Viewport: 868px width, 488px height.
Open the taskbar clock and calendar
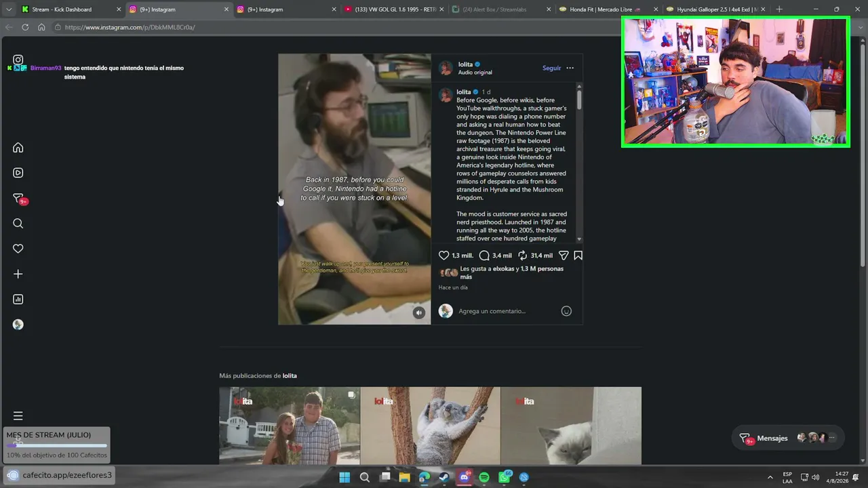click(x=842, y=477)
